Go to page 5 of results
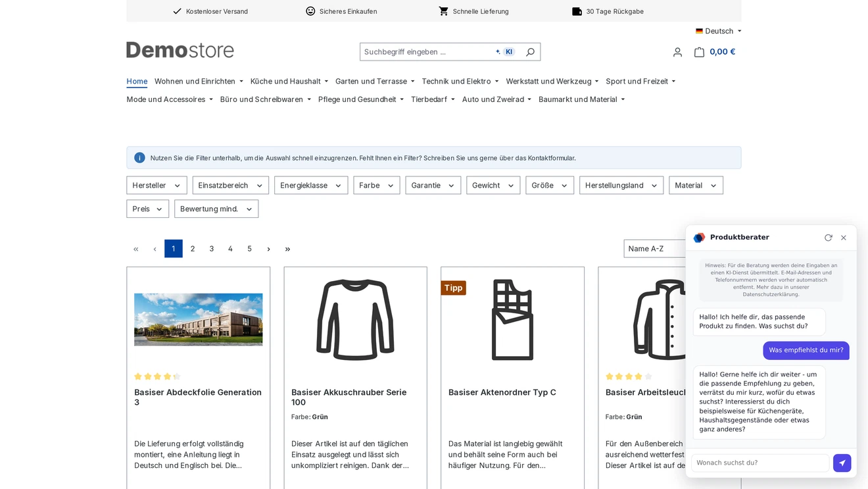 [249, 249]
